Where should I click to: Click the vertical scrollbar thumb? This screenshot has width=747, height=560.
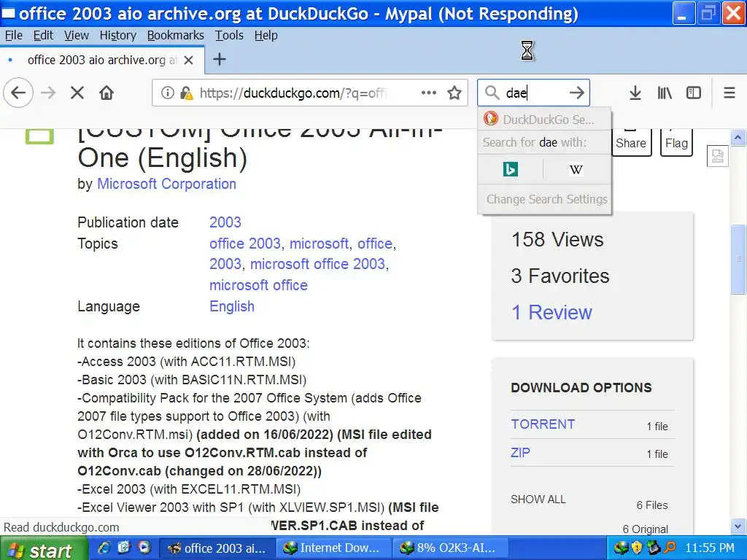click(738, 259)
